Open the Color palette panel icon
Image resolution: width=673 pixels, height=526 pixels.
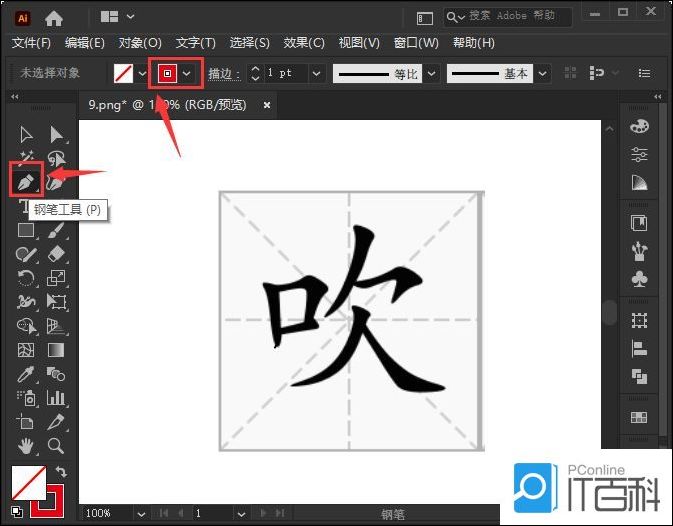[639, 126]
